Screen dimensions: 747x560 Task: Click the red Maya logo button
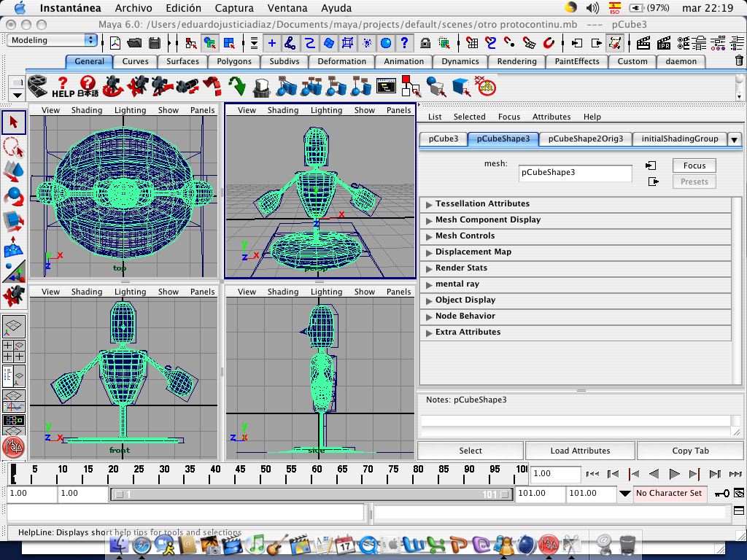pyautogui.click(x=13, y=447)
